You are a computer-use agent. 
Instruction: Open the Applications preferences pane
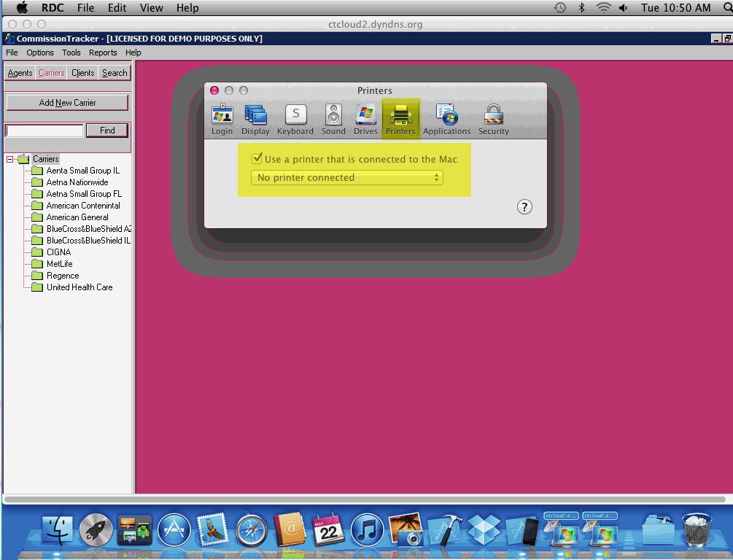pos(446,120)
